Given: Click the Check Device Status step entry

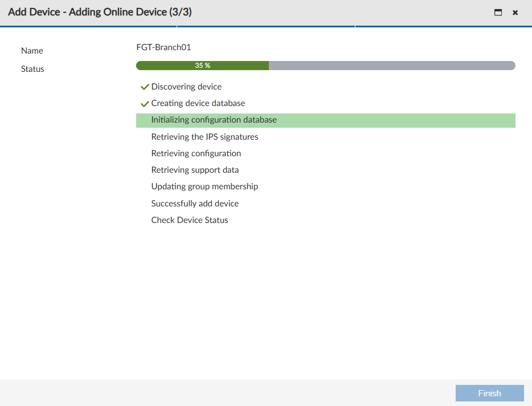Looking at the screenshot, I should [x=190, y=220].
